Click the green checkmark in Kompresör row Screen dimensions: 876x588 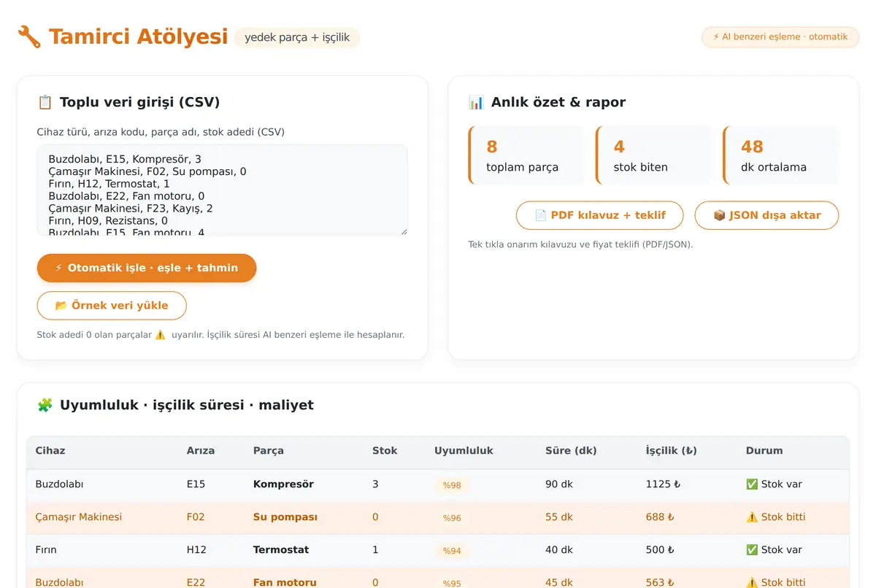click(x=752, y=484)
